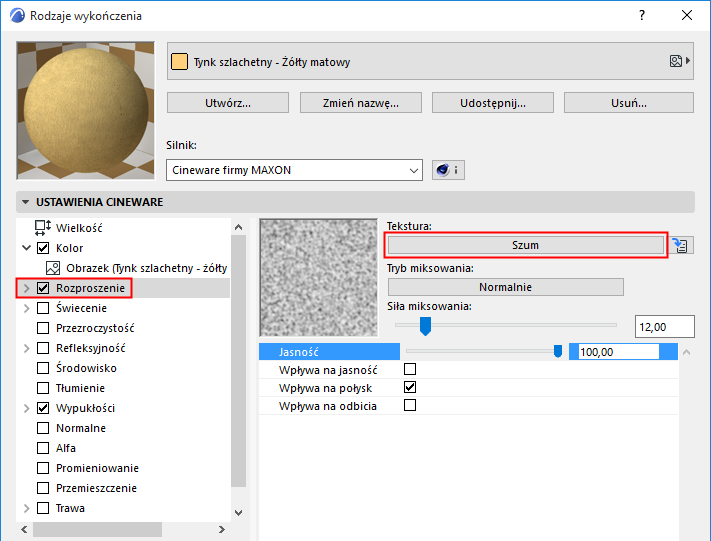Collapse the USTAWIENIA CINEWARE panel

pyautogui.click(x=25, y=202)
